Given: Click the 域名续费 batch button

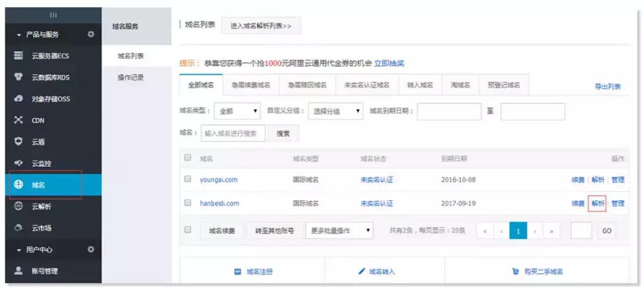Looking at the screenshot, I should tap(222, 231).
